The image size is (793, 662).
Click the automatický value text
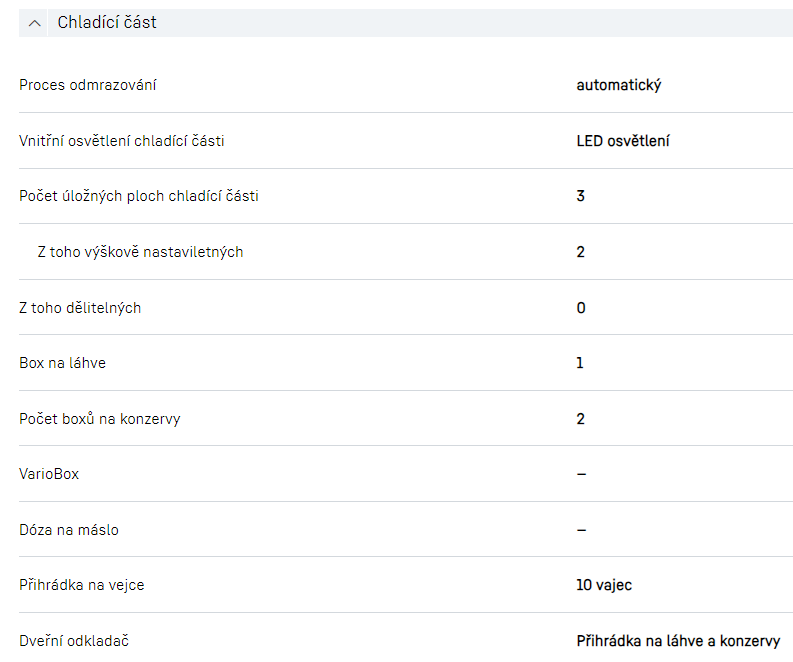[x=618, y=85]
